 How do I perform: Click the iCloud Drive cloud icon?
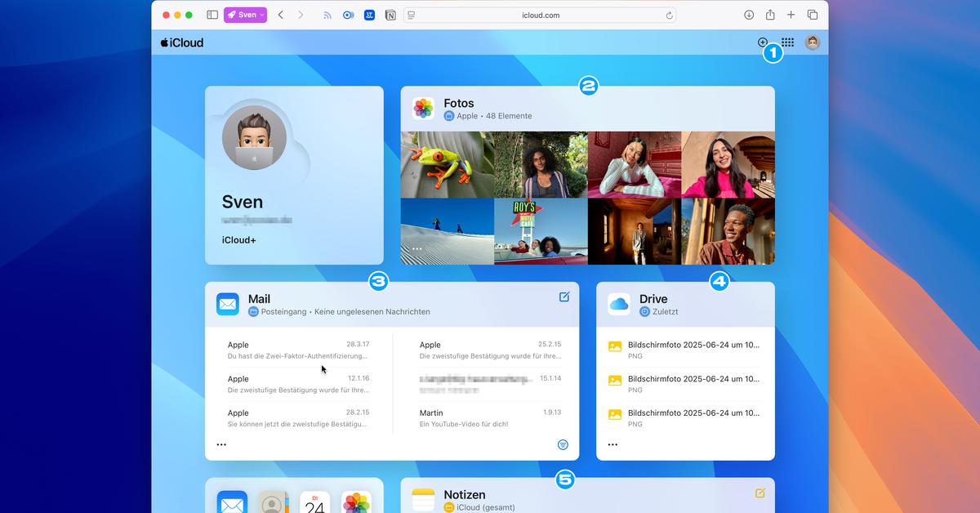(619, 304)
